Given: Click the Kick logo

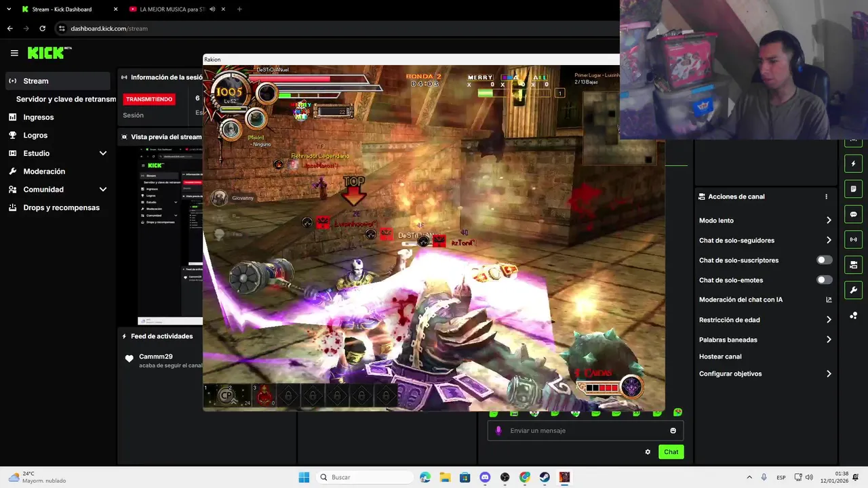Looking at the screenshot, I should click(49, 53).
